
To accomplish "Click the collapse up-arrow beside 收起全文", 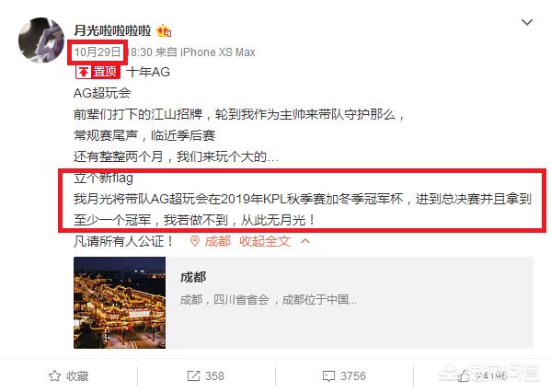I will [305, 241].
